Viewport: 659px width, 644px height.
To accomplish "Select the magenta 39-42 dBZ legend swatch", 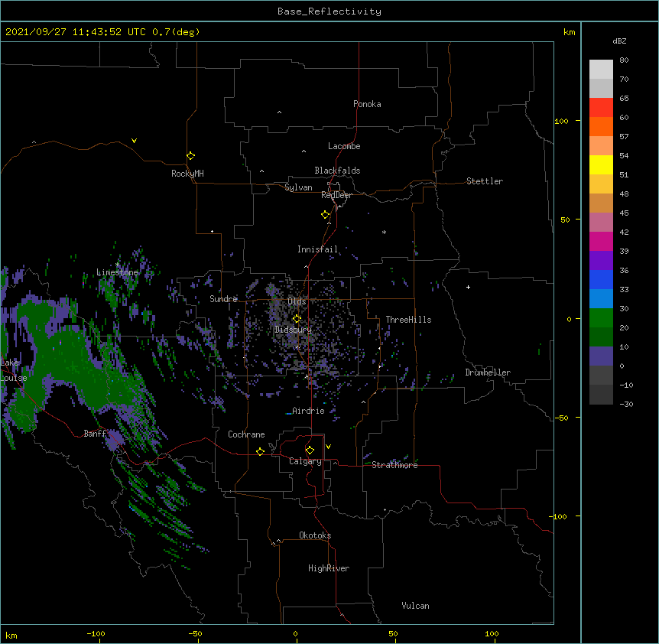I will click(601, 241).
